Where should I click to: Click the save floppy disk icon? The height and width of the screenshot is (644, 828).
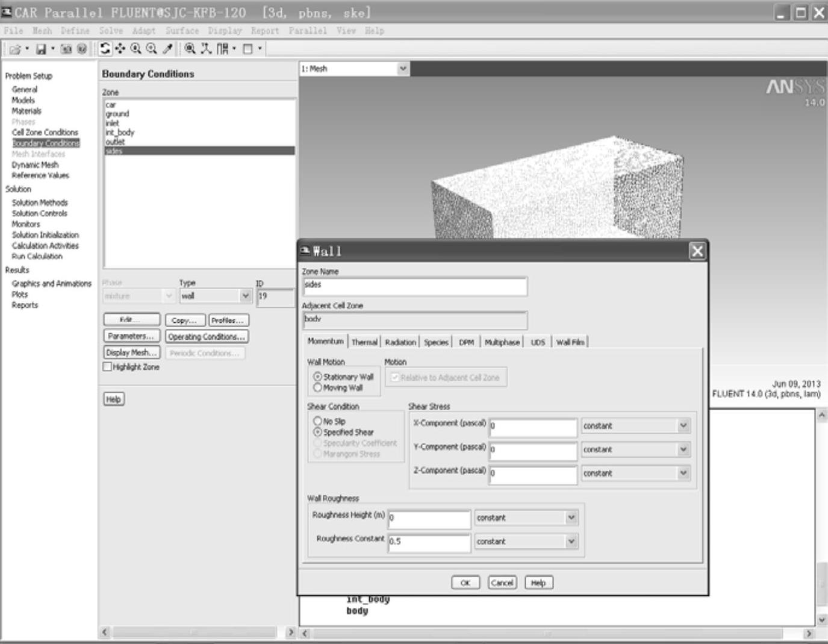point(41,49)
